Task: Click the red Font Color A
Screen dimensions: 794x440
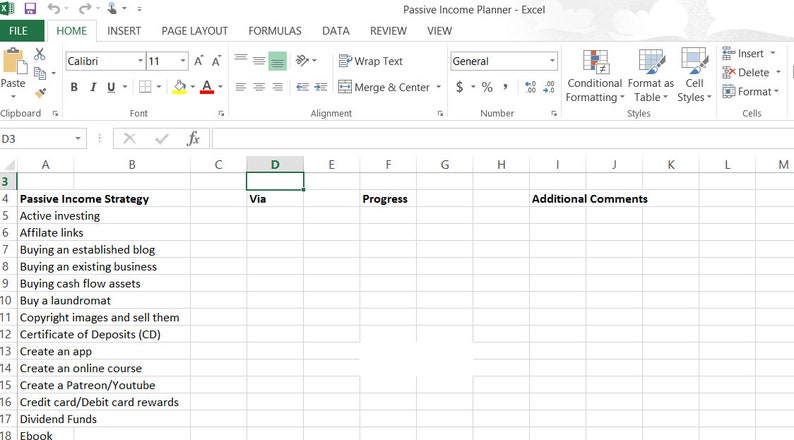Action: click(207, 87)
